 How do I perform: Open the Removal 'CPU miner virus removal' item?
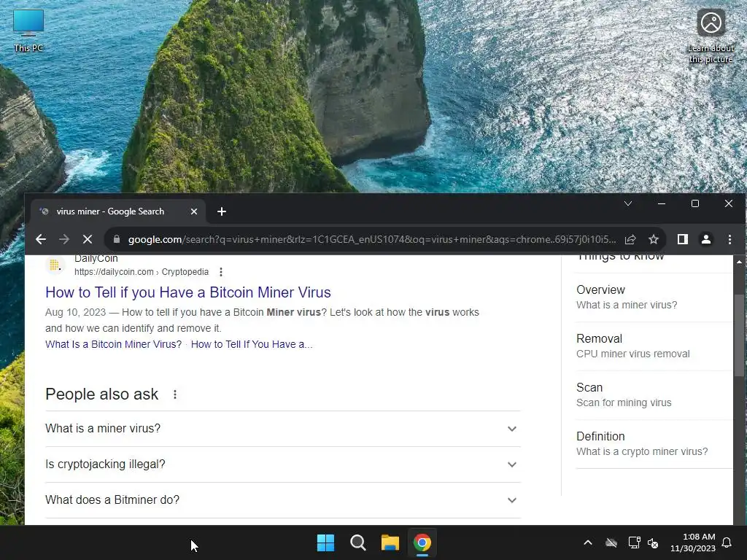pos(654,346)
